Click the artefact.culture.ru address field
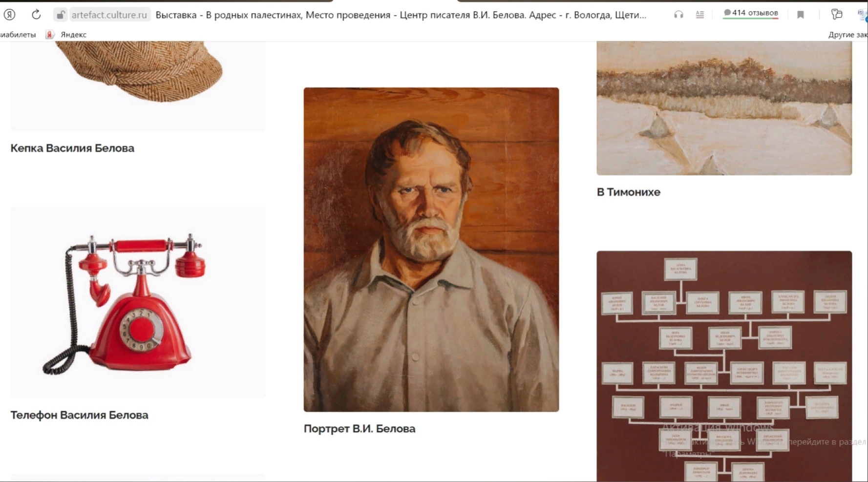The height and width of the screenshot is (482, 868). tap(109, 15)
